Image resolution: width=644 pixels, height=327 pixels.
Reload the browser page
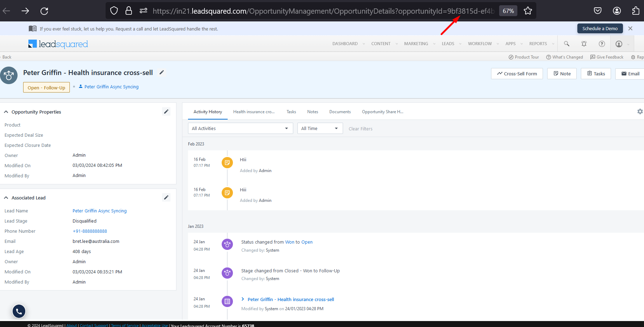44,11
